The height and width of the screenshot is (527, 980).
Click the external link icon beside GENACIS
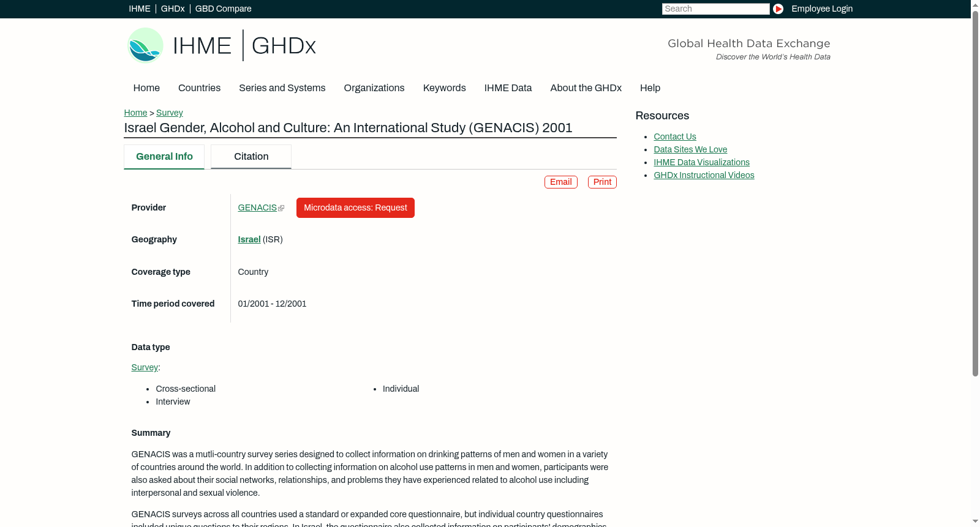281,208
